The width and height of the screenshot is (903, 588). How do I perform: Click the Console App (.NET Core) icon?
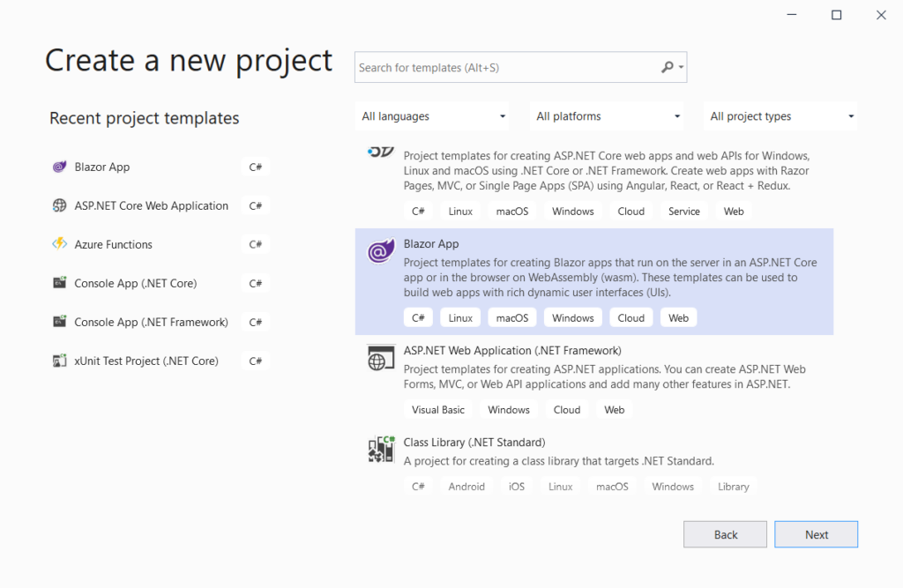point(60,282)
